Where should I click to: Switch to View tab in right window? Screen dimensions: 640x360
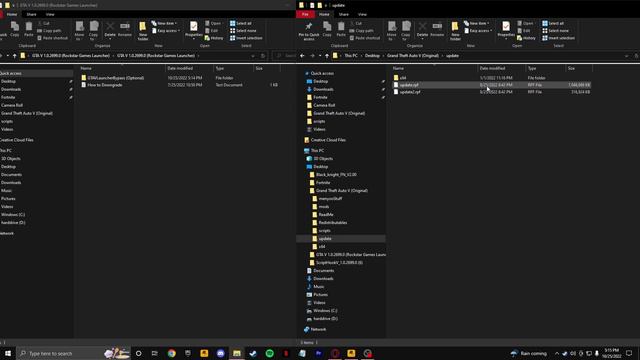[x=362, y=14]
